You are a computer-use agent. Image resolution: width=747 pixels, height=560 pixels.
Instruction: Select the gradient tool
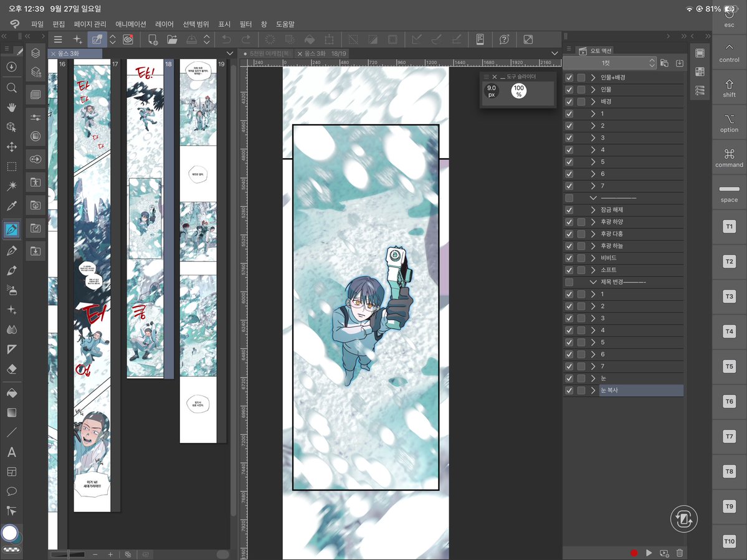pos(11,412)
